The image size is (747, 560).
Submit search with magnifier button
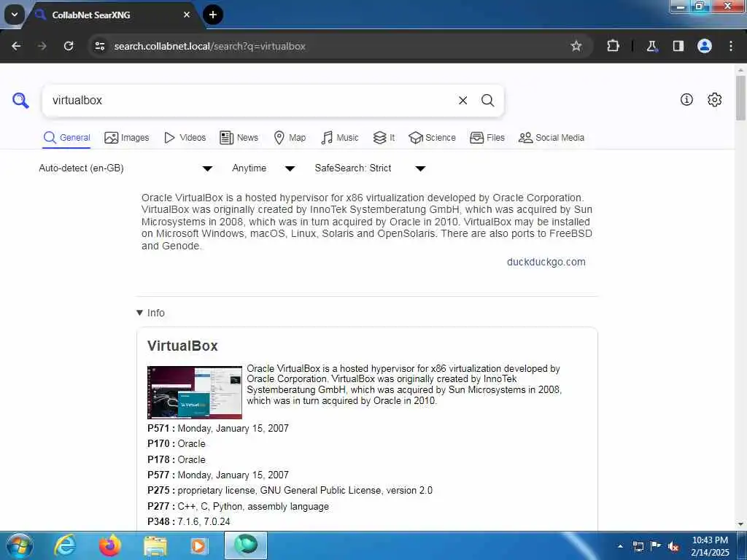coord(487,101)
